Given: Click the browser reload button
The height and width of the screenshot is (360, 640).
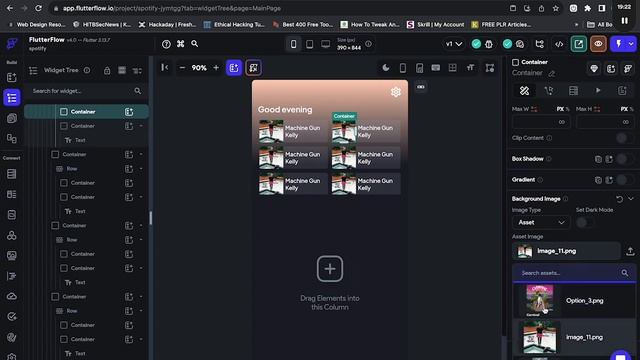Looking at the screenshot, I should tap(38, 8).
